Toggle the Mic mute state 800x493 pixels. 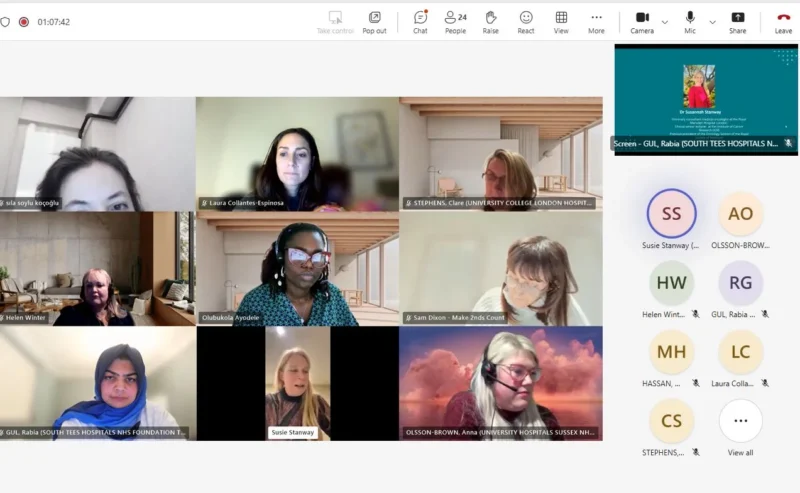(x=690, y=21)
